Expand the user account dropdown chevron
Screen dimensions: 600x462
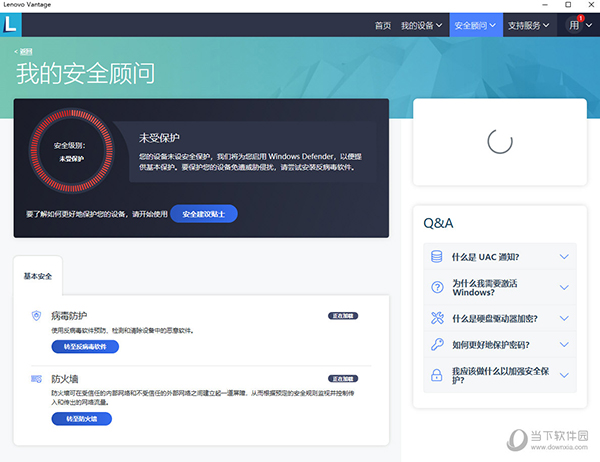click(590, 25)
